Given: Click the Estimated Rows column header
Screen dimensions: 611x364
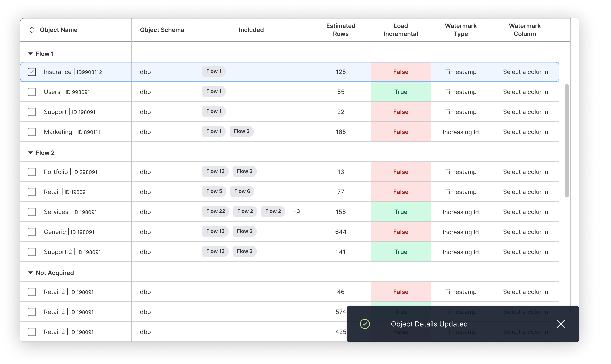Looking at the screenshot, I should click(x=341, y=30).
